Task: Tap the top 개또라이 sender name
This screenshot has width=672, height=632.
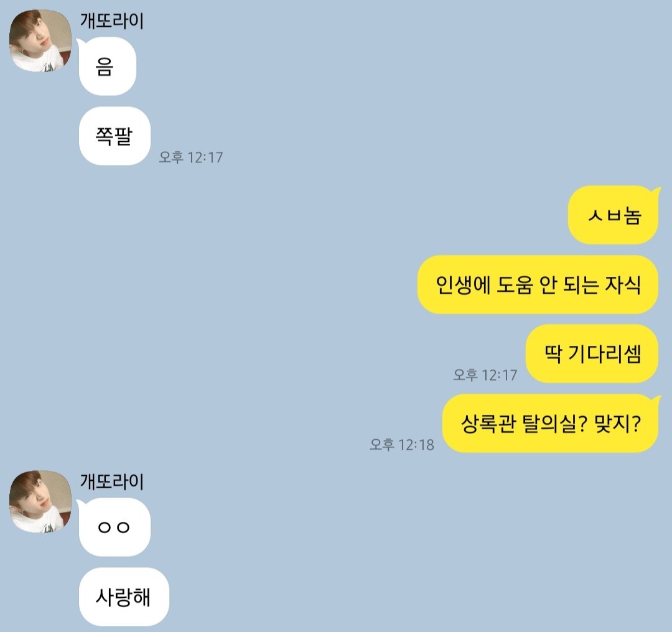Action: (x=112, y=21)
